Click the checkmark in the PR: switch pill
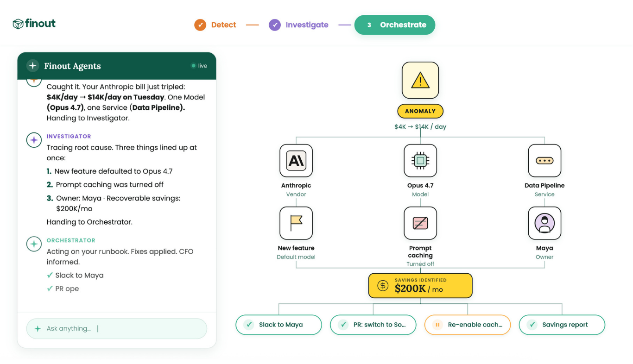633x364 pixels. pyautogui.click(x=344, y=325)
